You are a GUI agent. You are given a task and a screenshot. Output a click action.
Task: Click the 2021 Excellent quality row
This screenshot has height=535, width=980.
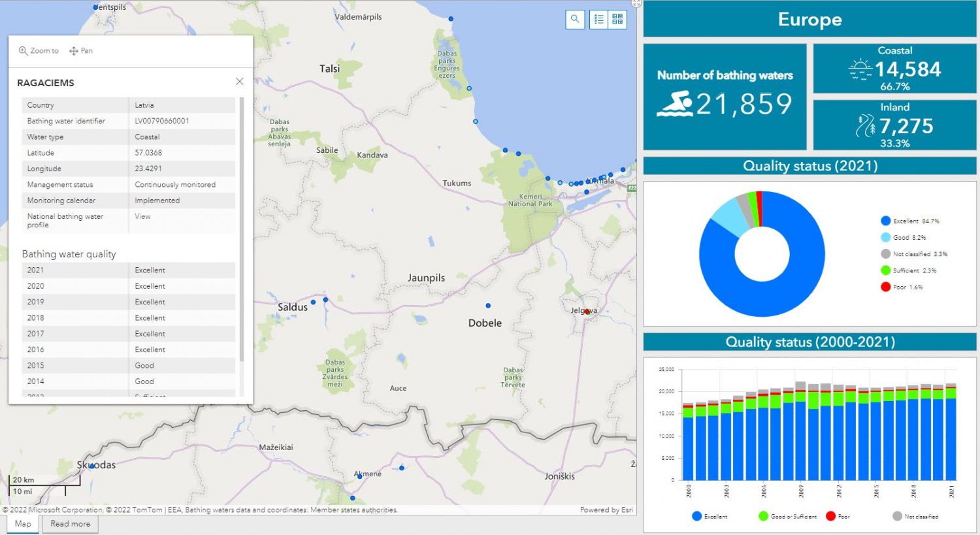coord(128,270)
